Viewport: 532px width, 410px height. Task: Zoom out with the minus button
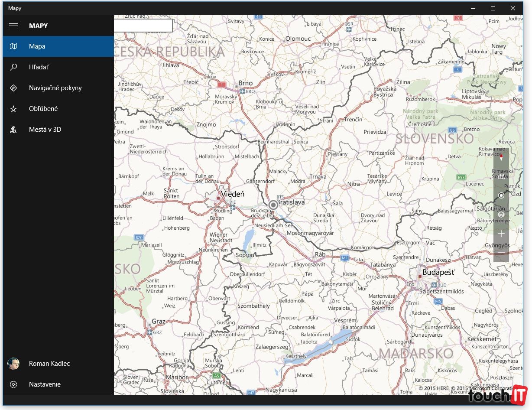coord(501,253)
